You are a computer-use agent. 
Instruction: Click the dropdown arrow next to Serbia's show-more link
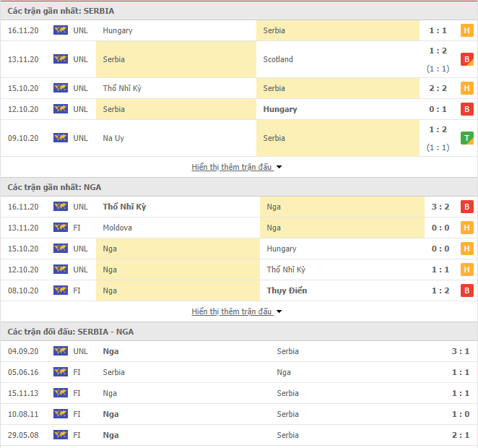[279, 167]
